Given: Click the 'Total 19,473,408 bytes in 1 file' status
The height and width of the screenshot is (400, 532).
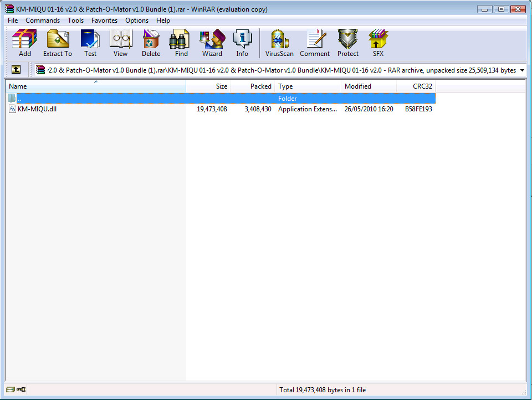Looking at the screenshot, I should tap(323, 390).
